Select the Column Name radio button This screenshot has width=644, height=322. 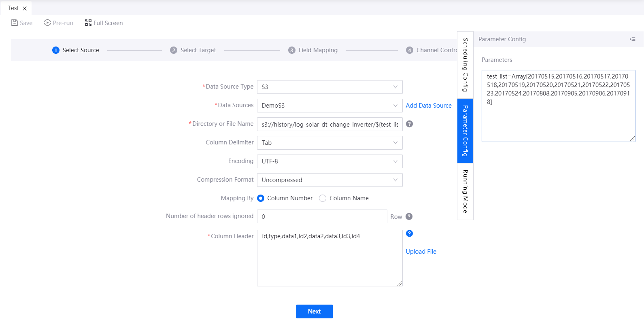pyautogui.click(x=323, y=198)
